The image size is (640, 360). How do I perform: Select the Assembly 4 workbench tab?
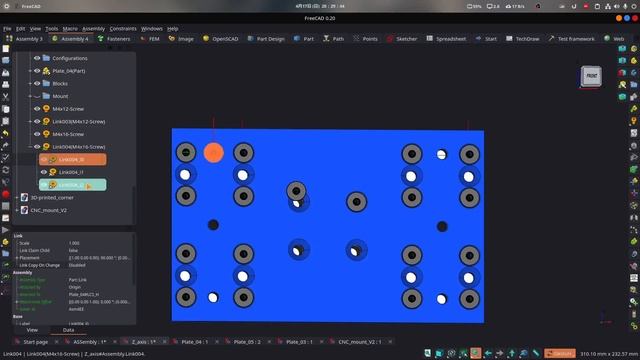click(70, 39)
